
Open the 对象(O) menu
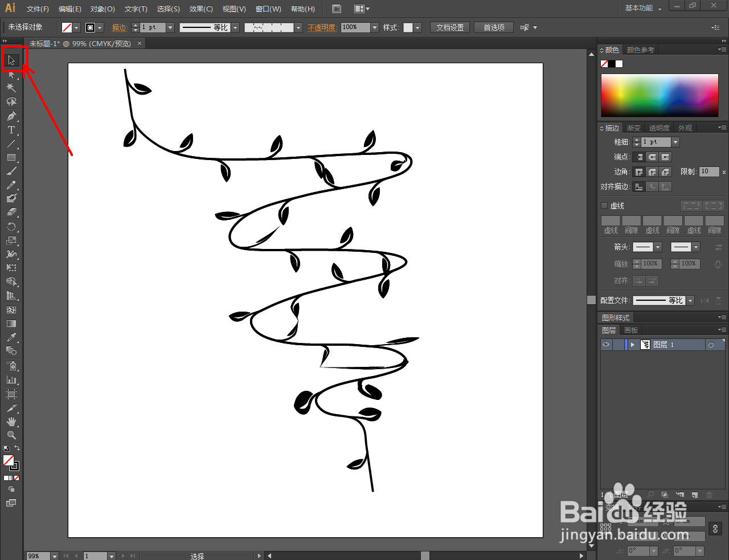(x=103, y=9)
